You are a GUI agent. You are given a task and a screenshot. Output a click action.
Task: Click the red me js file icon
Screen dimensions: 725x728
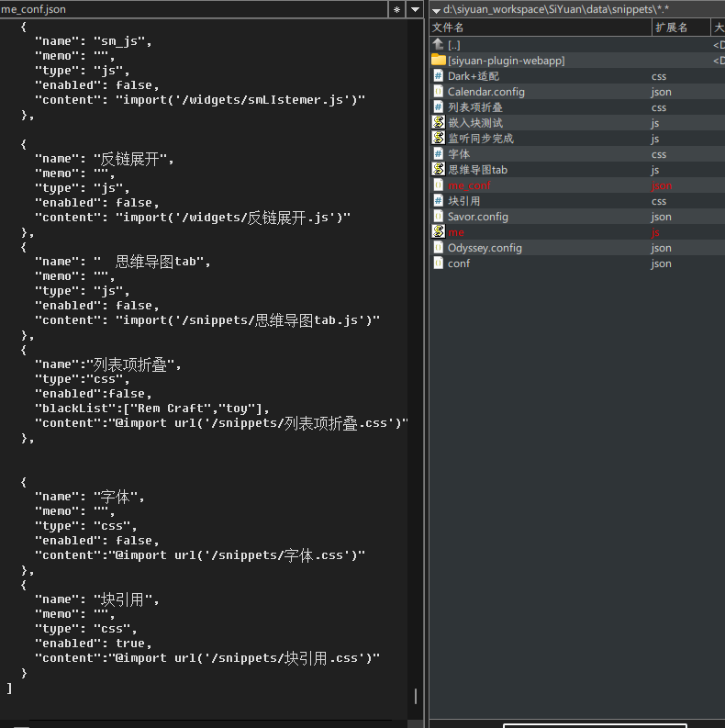point(438,232)
